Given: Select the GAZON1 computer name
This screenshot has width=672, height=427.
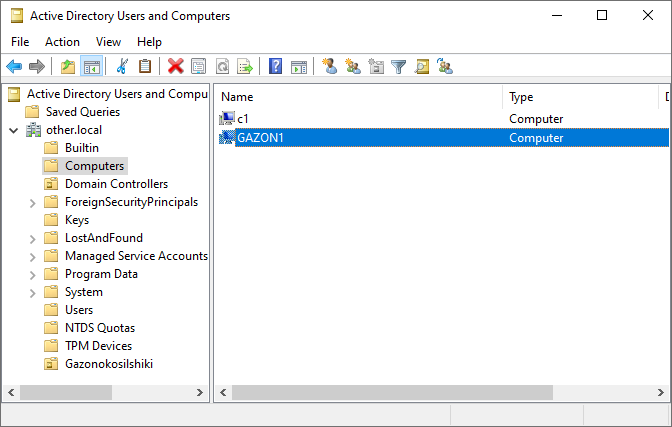Looking at the screenshot, I should [x=261, y=138].
